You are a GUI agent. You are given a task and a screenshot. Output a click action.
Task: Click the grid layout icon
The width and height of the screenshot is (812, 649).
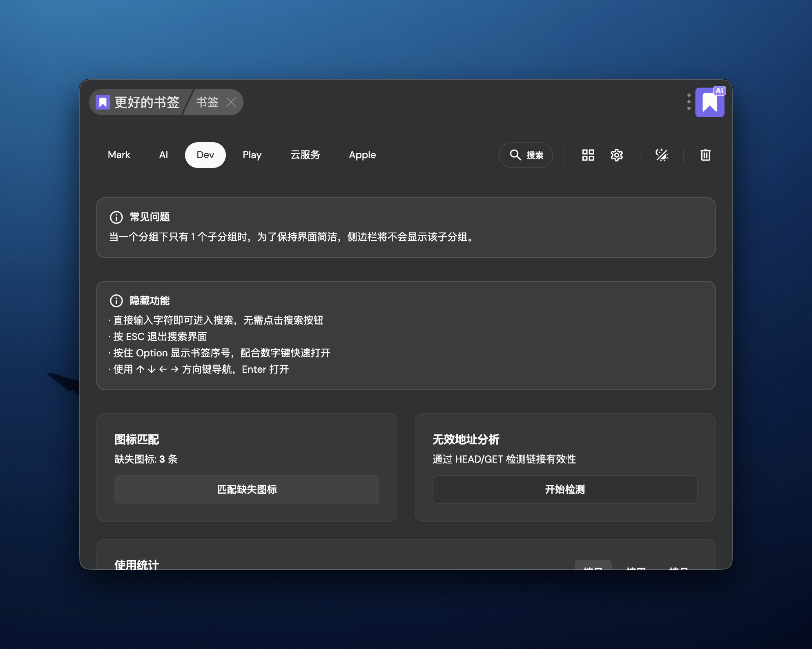[x=588, y=155]
